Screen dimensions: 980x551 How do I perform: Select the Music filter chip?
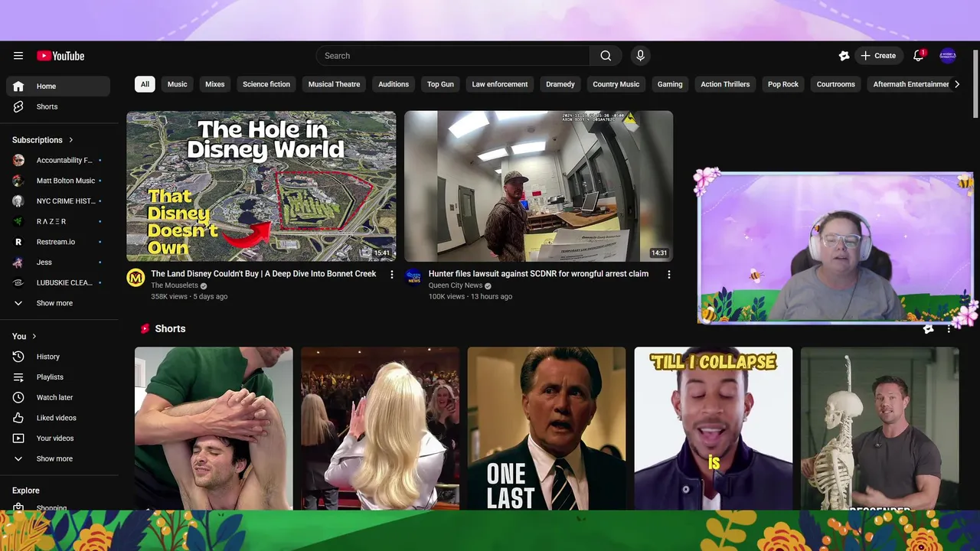coord(178,84)
